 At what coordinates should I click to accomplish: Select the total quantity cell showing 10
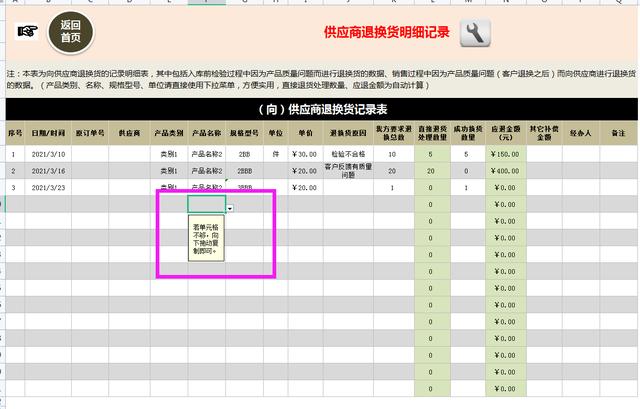(394, 154)
